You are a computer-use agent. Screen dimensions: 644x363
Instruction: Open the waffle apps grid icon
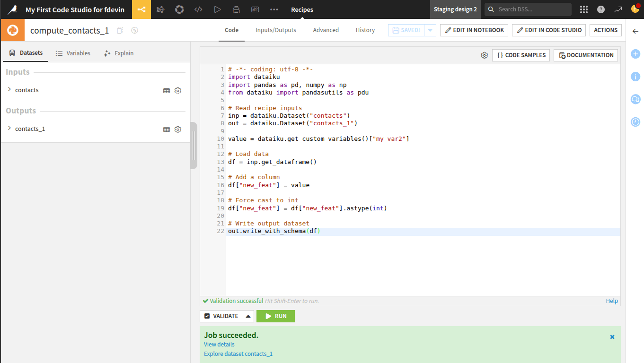pos(583,9)
